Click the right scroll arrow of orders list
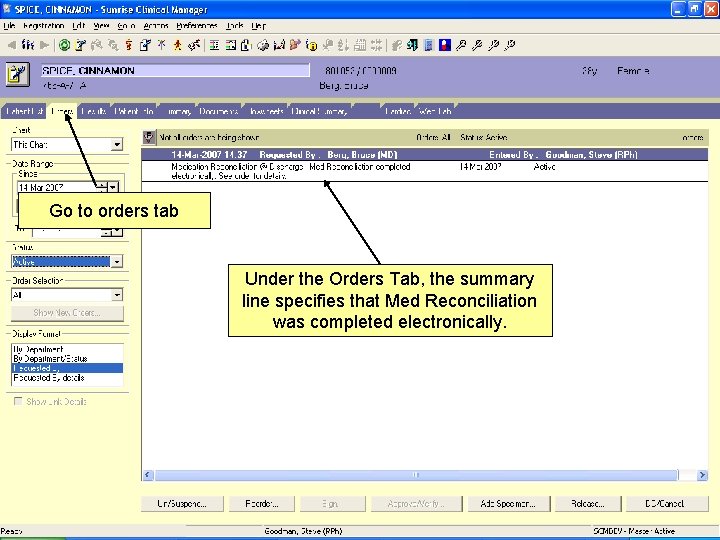This screenshot has height=540, width=720. (x=702, y=475)
